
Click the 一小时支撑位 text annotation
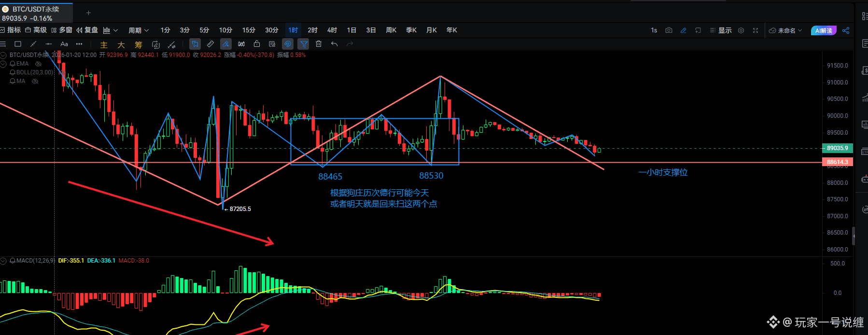(663, 172)
